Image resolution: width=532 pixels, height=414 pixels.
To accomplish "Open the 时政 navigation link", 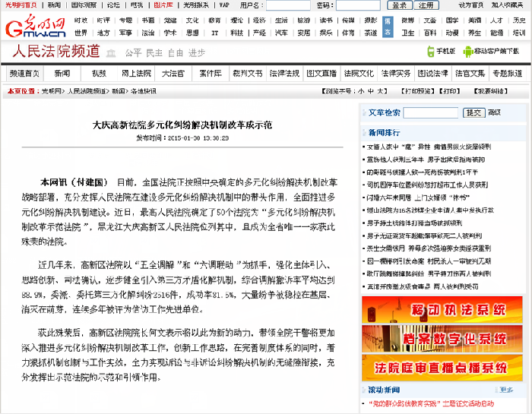I will click(81, 21).
